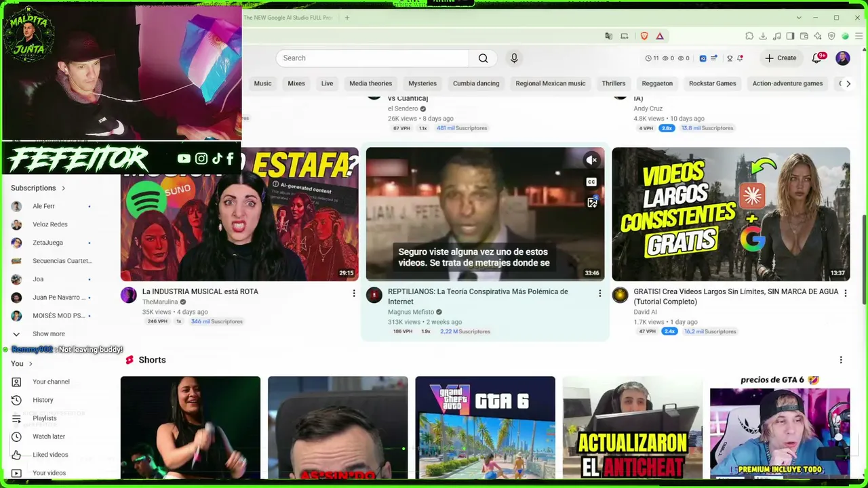Screen dimensions: 868x488
Task: Toggle captions on the REPTILIANOS preview
Action: tap(591, 182)
